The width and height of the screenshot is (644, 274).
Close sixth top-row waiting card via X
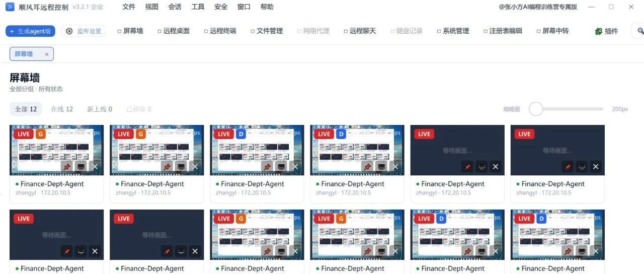[x=595, y=167]
